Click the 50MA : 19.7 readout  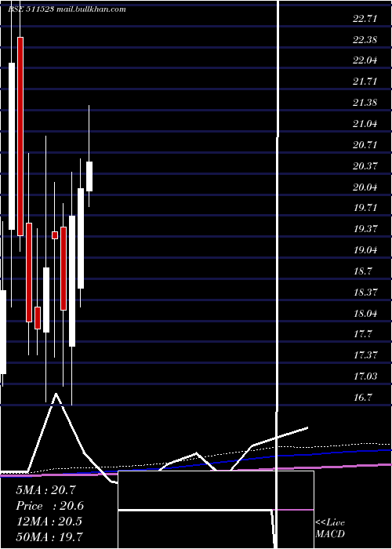pyautogui.click(x=49, y=536)
